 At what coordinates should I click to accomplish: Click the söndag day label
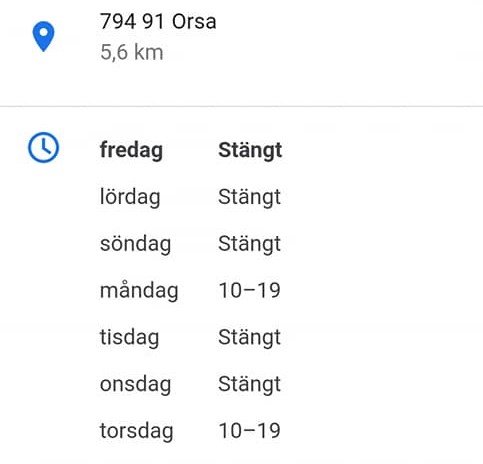click(135, 244)
